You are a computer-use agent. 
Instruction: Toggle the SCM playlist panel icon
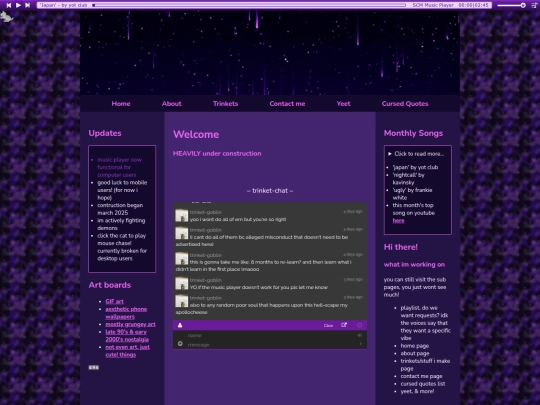pos(534,5)
